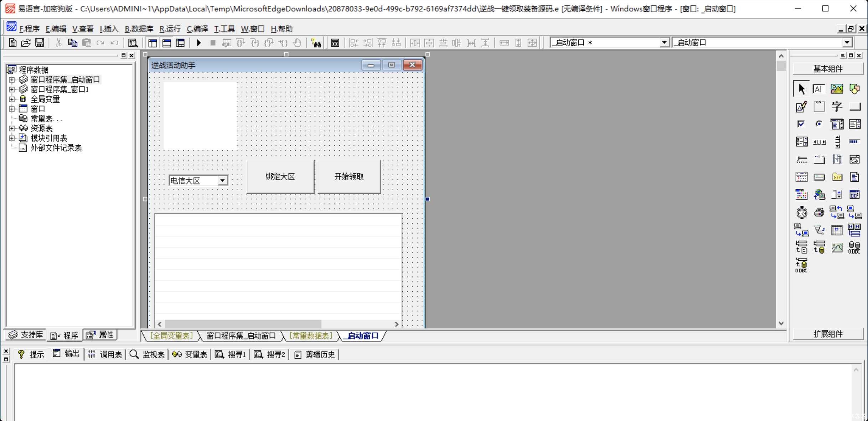868x421 pixels.
Task: Select the binoculars search icon in the toolbar
Action: tap(316, 43)
